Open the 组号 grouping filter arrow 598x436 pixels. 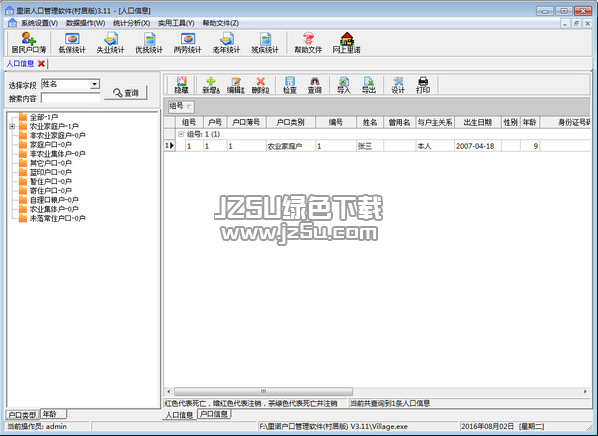click(189, 106)
